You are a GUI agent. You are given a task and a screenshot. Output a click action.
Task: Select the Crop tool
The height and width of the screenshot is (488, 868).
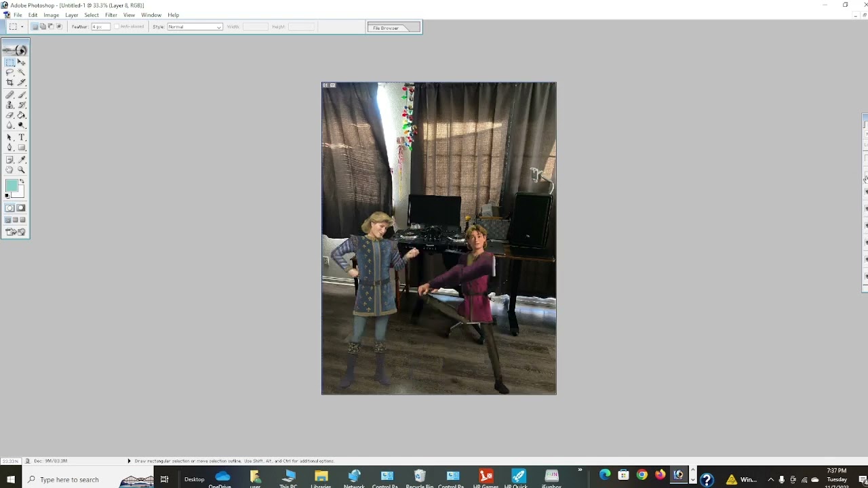pyautogui.click(x=9, y=82)
